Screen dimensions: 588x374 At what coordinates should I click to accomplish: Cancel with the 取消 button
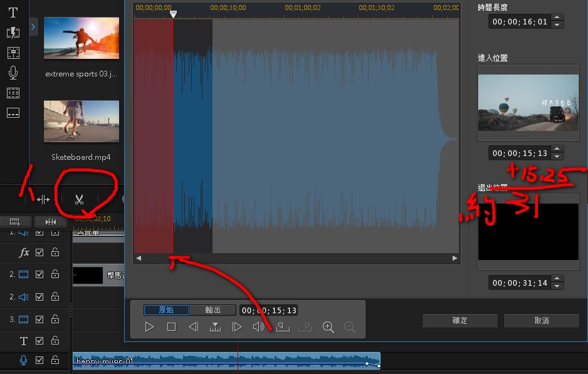tap(542, 321)
